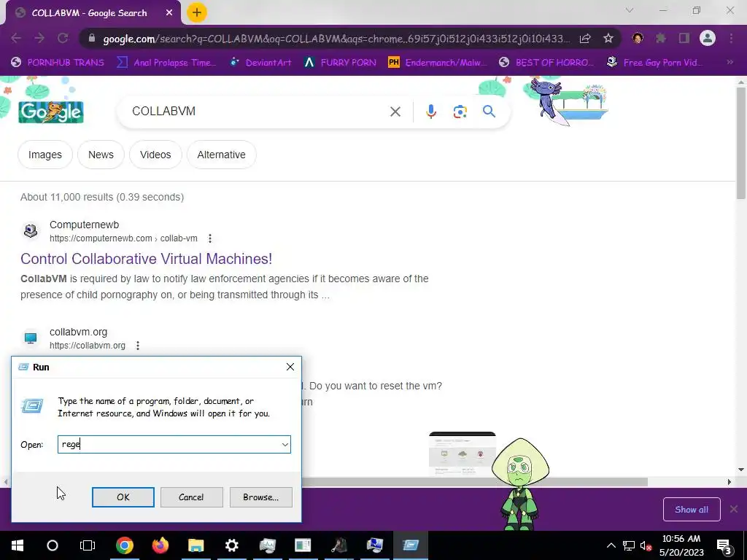This screenshot has height=560, width=747.
Task: Open Control Collaborative Virtual Machines! result
Action: tap(146, 259)
